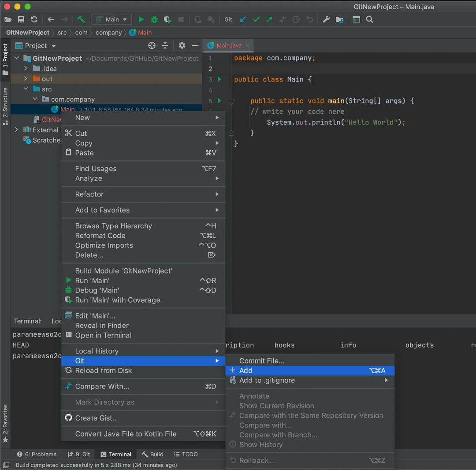Choose Compare With... entry

[143, 387]
